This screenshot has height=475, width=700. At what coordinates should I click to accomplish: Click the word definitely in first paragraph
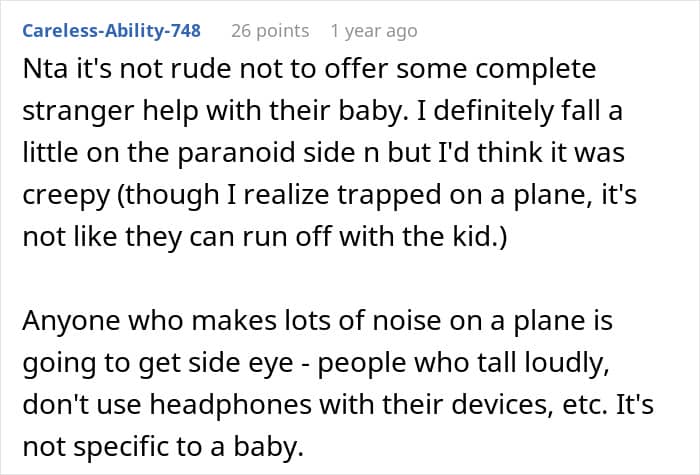(x=493, y=111)
